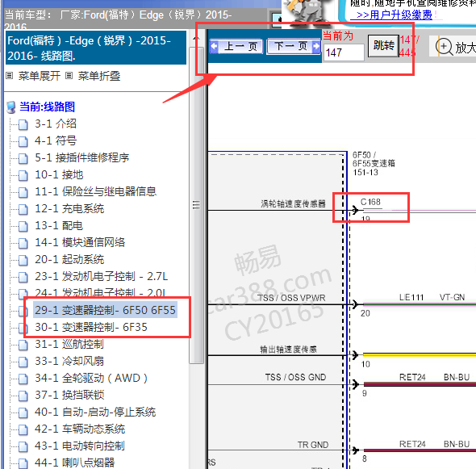476x469 pixels.
Task: Click the document icon beside 10-1 接地
Action: [23, 175]
